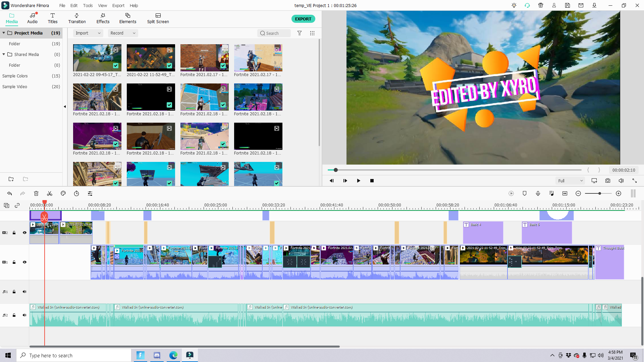Take a snapshot with the camera icon
Viewport: 644px width, 362px height.
pos(607,180)
